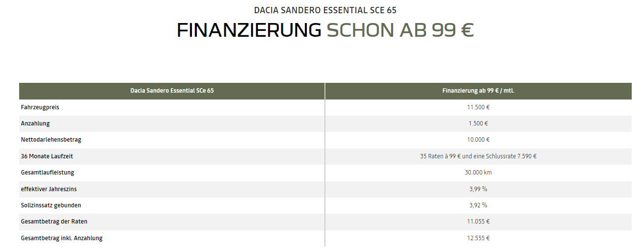Select the Anzahlung row label

tap(35, 124)
